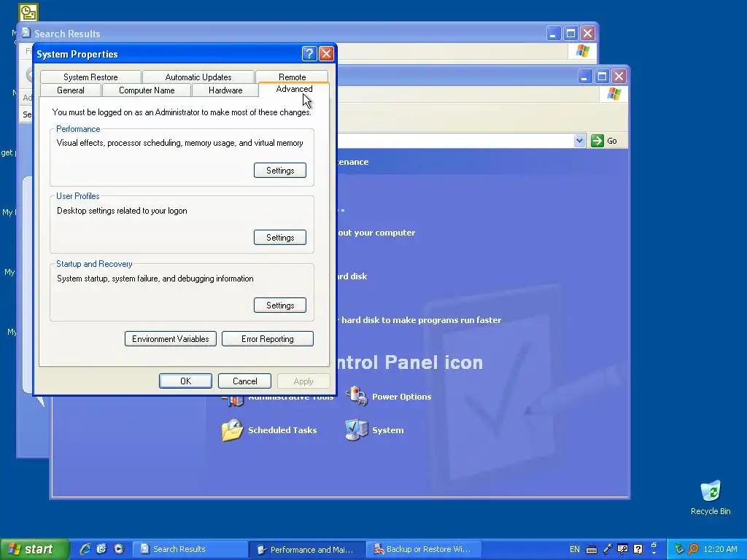Launch Internet Explorer from Quick Launch
Screen dimensions: 747x560
(85, 548)
